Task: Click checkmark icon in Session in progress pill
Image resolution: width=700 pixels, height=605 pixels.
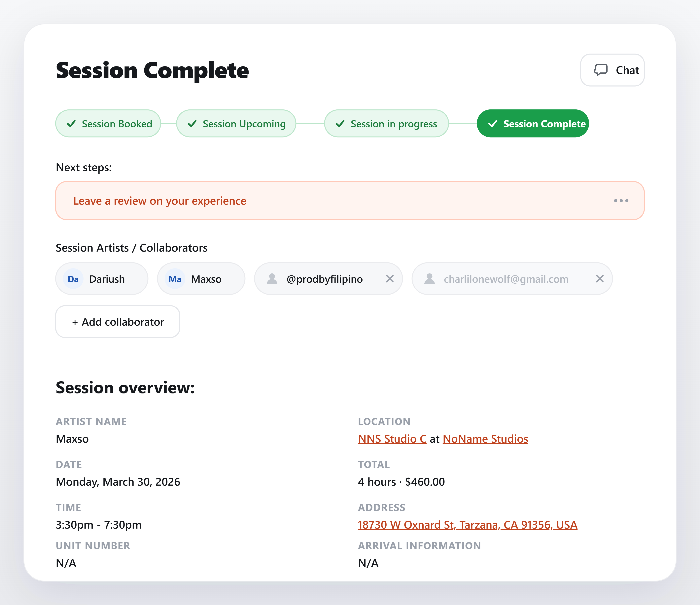Action: tap(340, 124)
